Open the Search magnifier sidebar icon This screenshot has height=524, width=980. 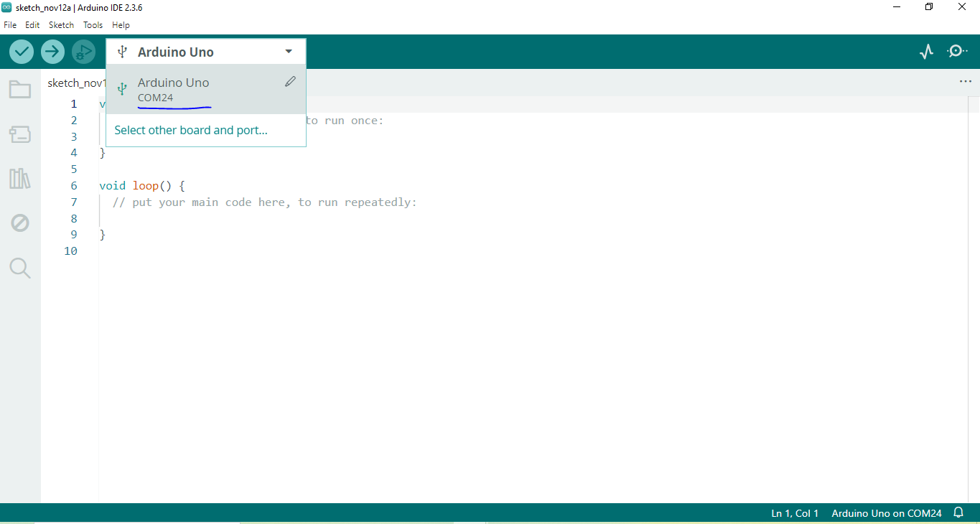(20, 268)
